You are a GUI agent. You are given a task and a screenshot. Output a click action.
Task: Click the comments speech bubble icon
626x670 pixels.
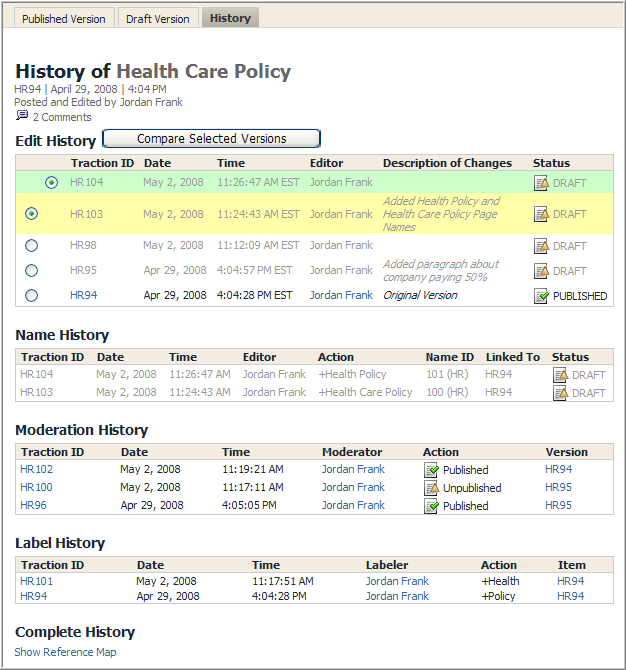pos(22,116)
